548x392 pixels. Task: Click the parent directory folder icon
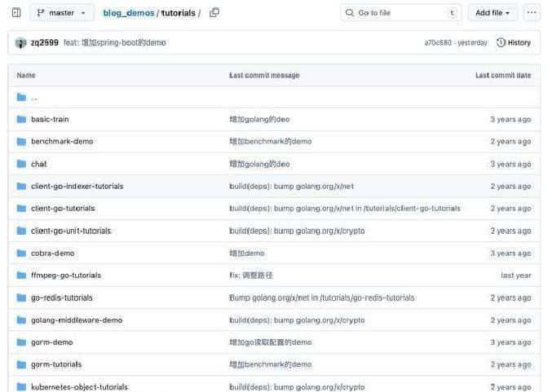point(22,97)
